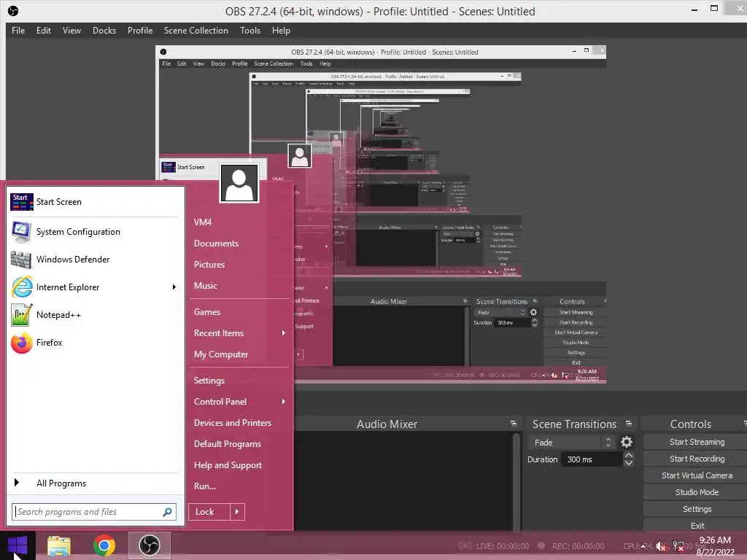The width and height of the screenshot is (747, 560).
Task: Open My Computer from start menu
Action: point(221,354)
